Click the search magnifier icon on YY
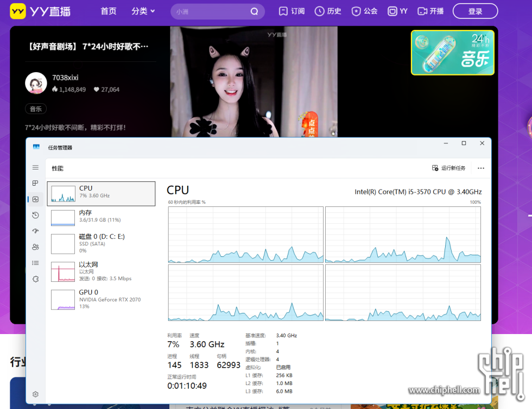 254,11
